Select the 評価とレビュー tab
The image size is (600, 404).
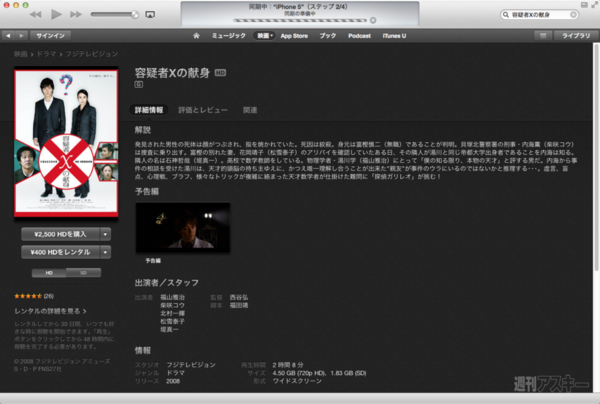point(203,110)
